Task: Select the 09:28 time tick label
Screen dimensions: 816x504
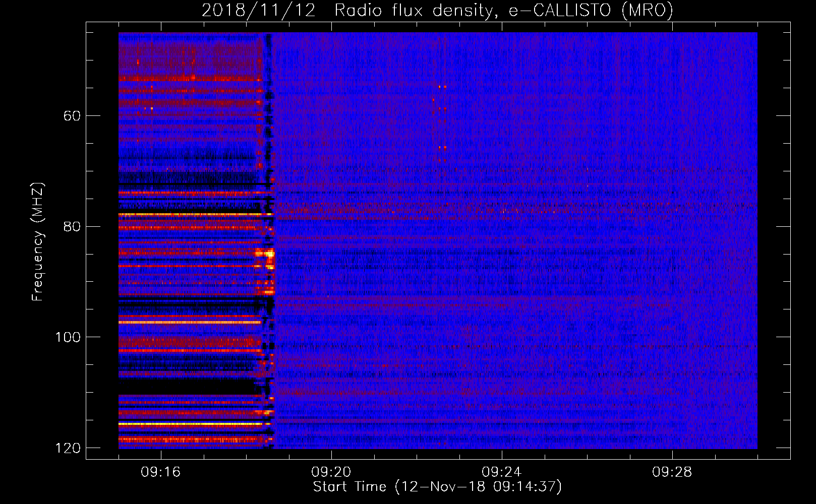Action: 672,472
